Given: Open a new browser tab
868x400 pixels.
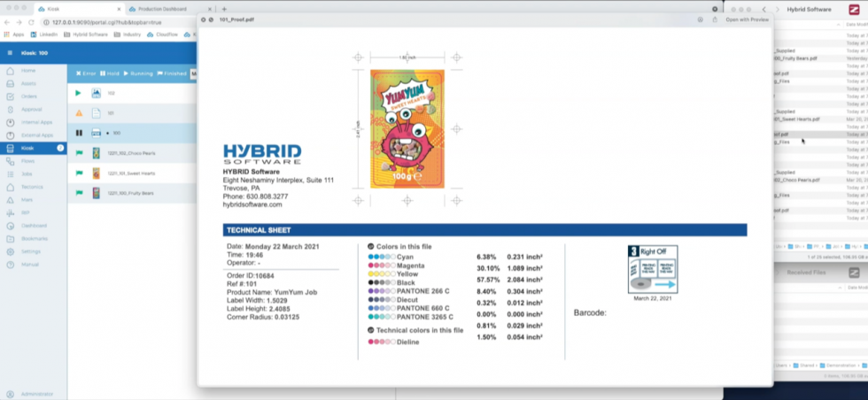Looking at the screenshot, I should [224, 9].
